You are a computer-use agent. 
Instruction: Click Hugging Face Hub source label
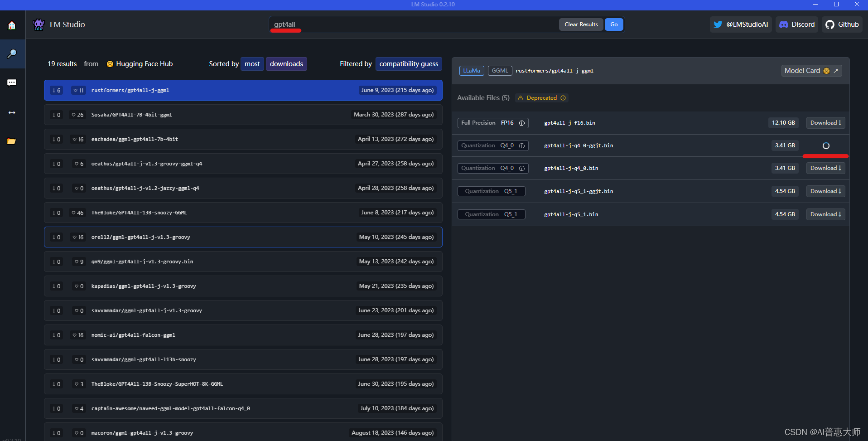(x=140, y=64)
